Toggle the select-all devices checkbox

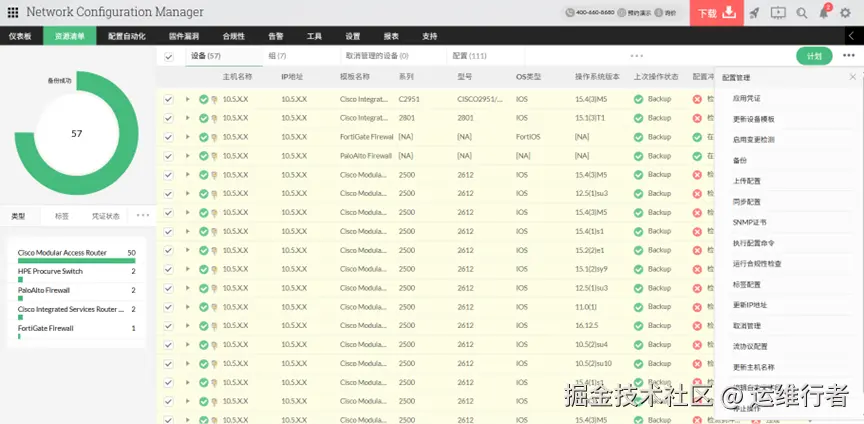[x=169, y=56]
